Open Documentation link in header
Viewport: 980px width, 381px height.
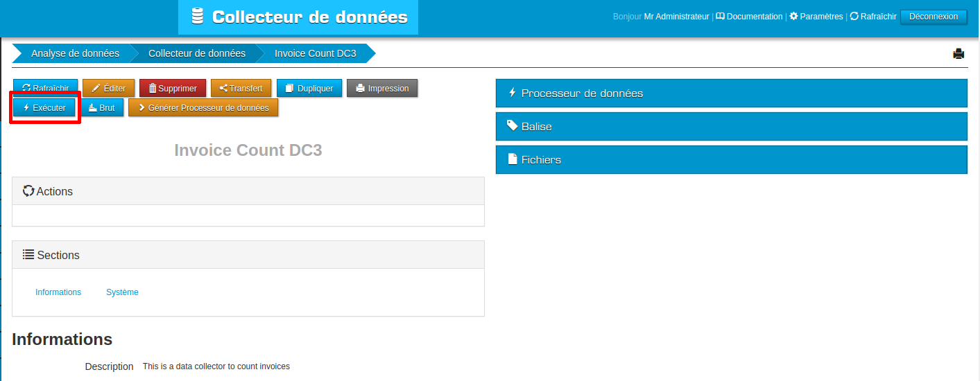point(749,17)
